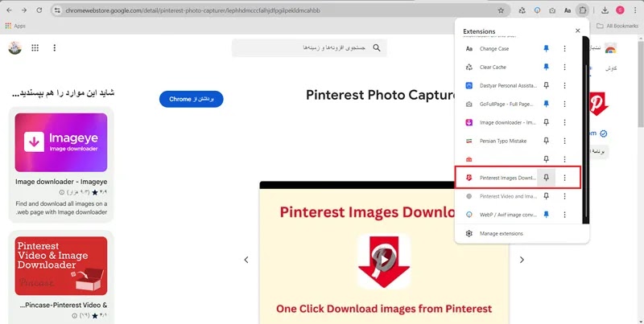This screenshot has width=644, height=324.
Task: Pin Pinterest Images Downloader to toolbar
Action: coord(547,178)
